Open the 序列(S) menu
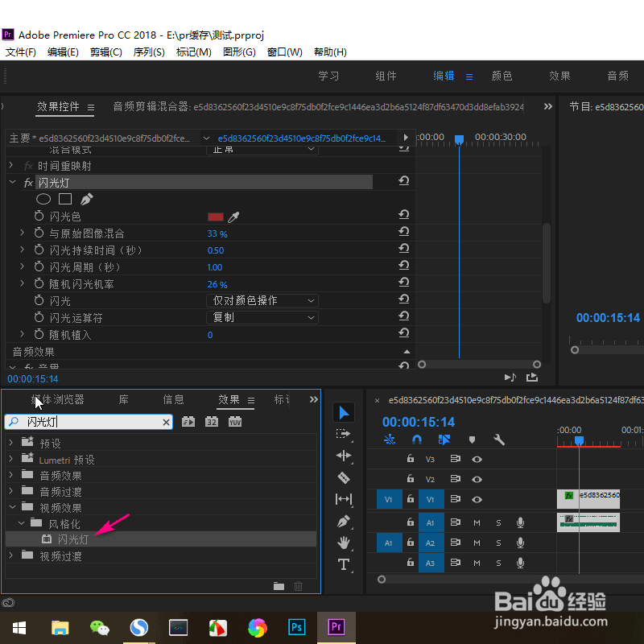The image size is (644, 644). pyautogui.click(x=149, y=52)
